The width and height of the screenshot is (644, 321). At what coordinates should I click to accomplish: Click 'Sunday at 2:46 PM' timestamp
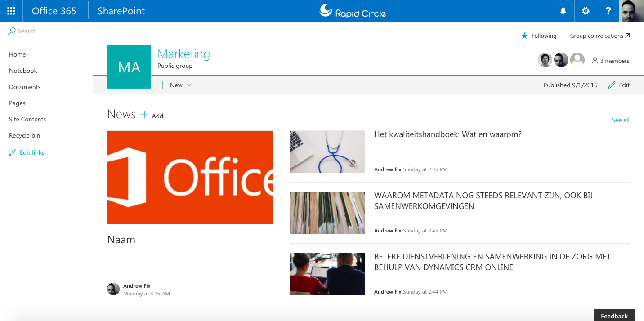(425, 169)
